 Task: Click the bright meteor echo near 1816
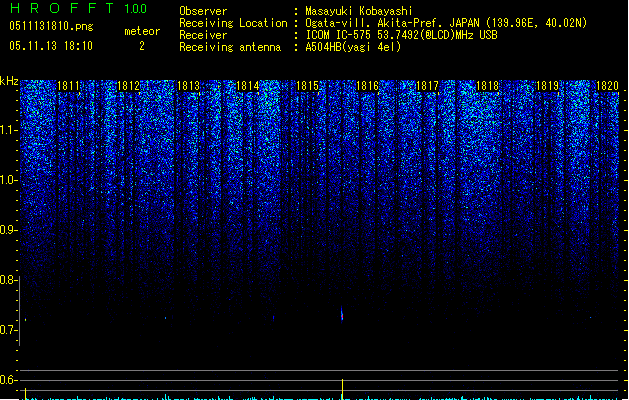pyautogui.click(x=342, y=315)
